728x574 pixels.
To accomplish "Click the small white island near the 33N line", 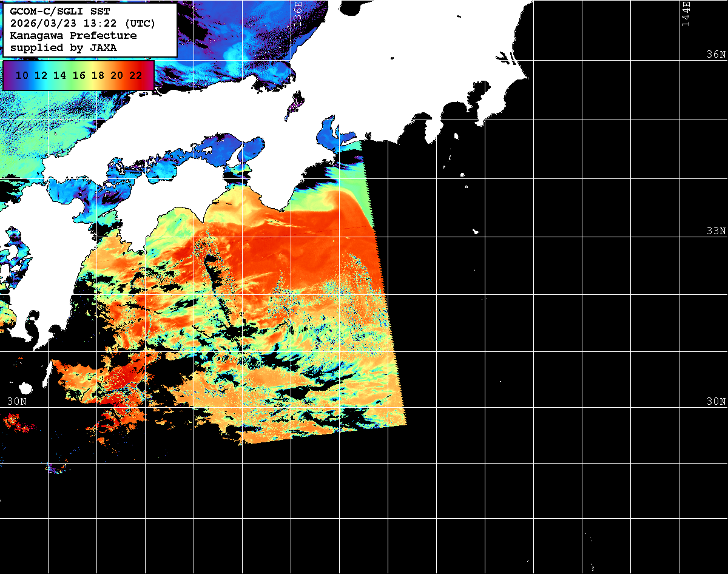I will pyautogui.click(x=476, y=231).
